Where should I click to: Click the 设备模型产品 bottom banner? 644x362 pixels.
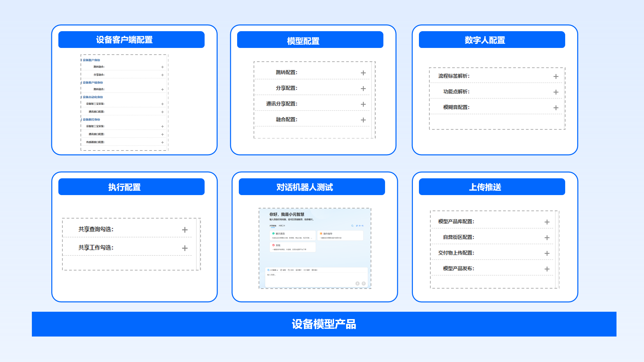click(x=324, y=324)
